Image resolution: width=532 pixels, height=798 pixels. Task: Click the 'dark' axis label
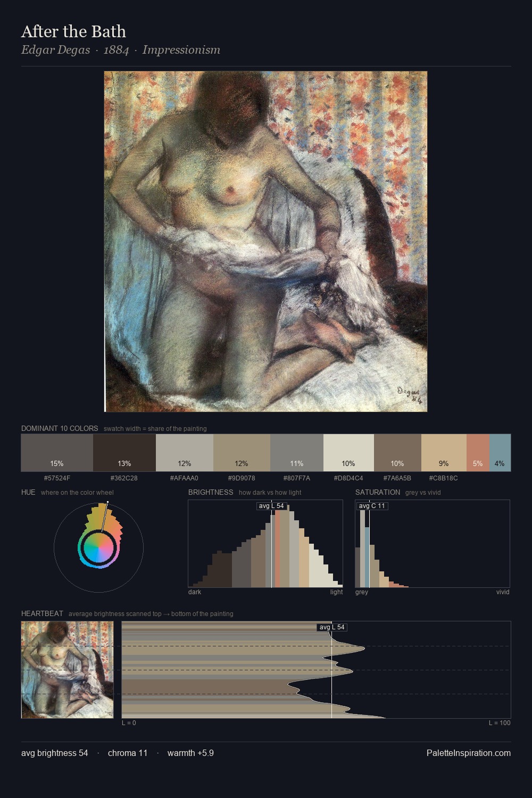tap(195, 592)
